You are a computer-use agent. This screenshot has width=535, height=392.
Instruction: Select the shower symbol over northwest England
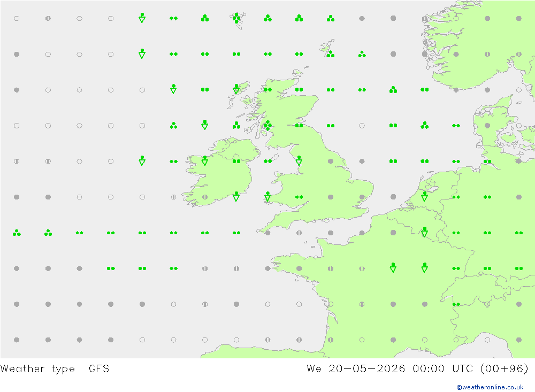point(299,160)
